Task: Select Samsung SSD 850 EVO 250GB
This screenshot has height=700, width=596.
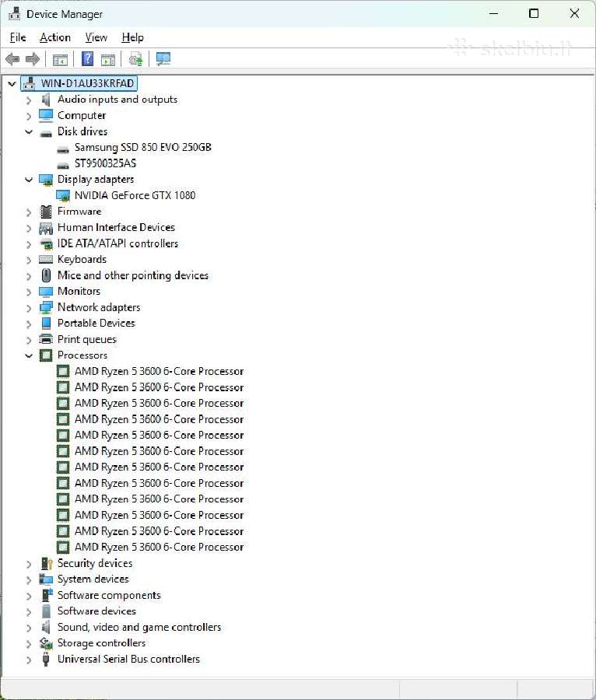Action: coord(143,147)
